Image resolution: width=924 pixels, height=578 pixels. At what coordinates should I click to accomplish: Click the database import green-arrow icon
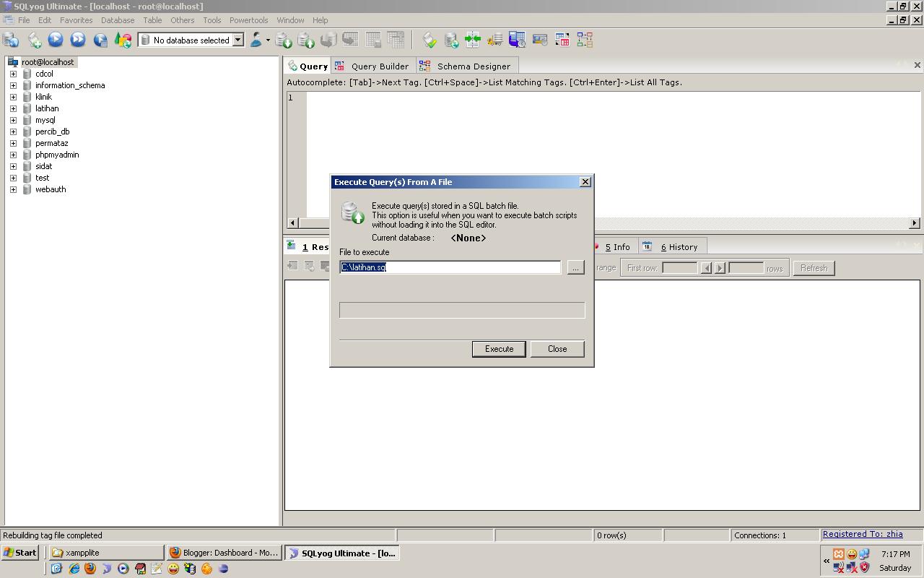pyautogui.click(x=284, y=40)
